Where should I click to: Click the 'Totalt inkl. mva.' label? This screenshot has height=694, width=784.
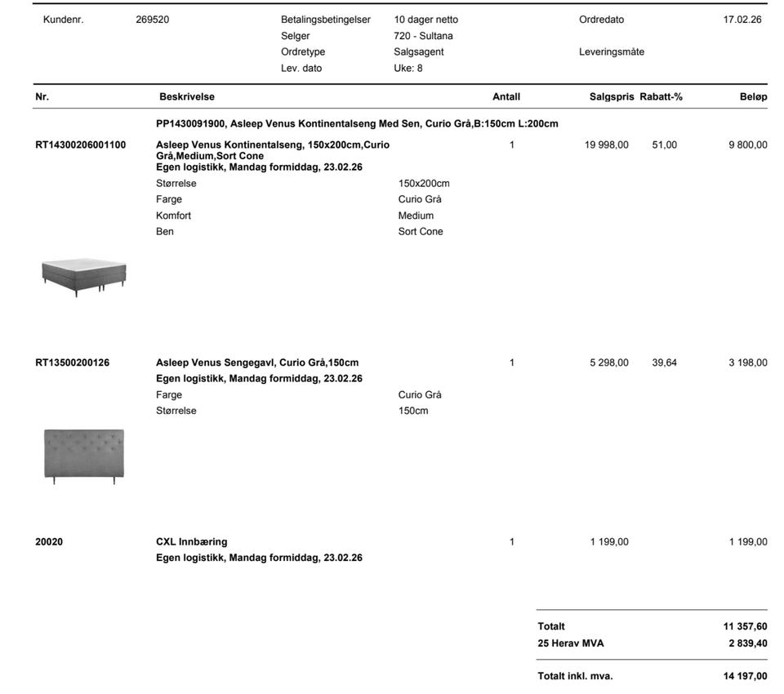click(x=575, y=676)
